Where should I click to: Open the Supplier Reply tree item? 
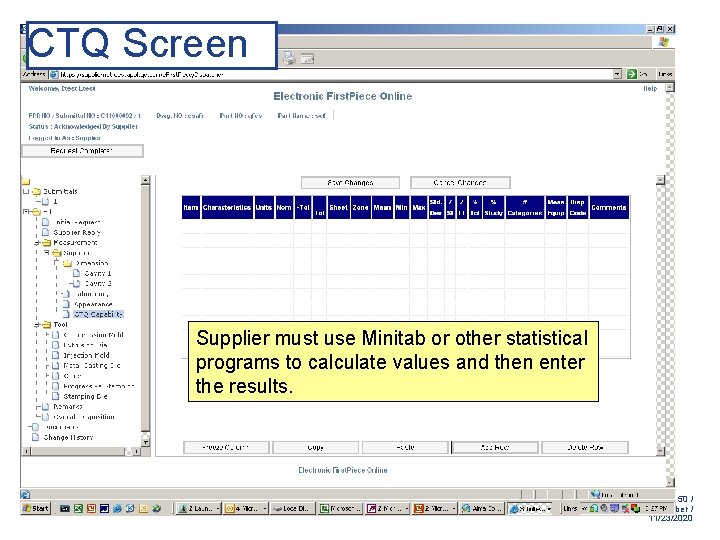[x=77, y=232]
